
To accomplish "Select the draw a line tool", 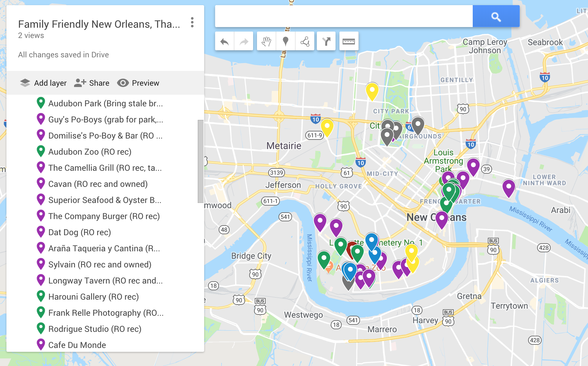I will 305,41.
